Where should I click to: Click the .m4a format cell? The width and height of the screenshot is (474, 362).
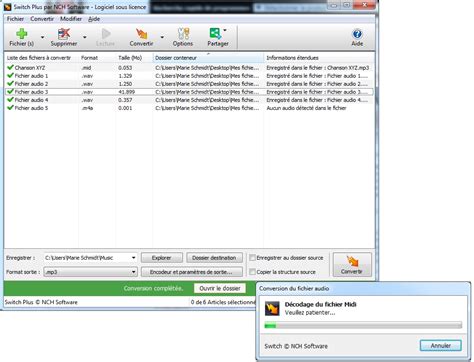[x=87, y=108]
